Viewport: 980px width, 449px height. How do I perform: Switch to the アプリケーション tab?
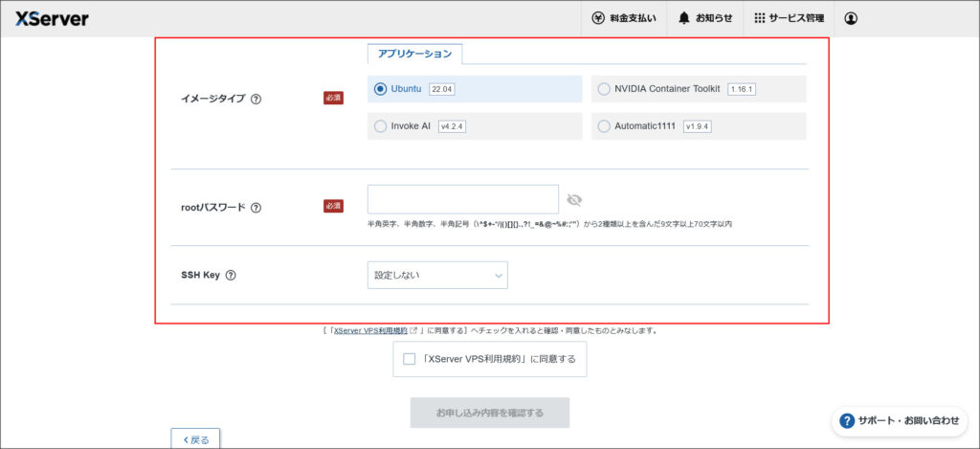(414, 54)
